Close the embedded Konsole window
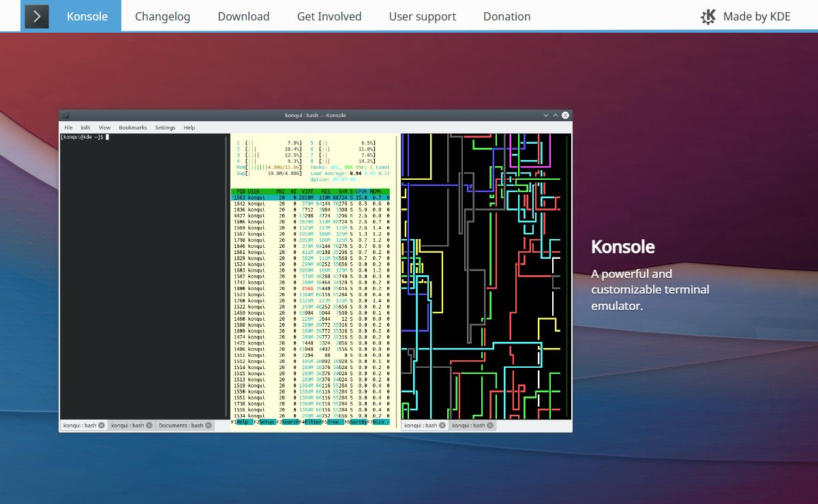The height and width of the screenshot is (504, 818). click(x=565, y=115)
